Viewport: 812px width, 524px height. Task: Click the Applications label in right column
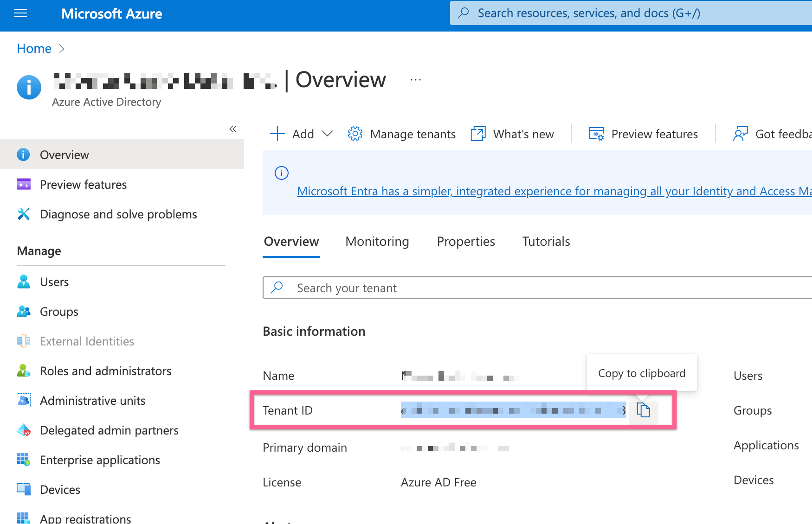tap(766, 445)
